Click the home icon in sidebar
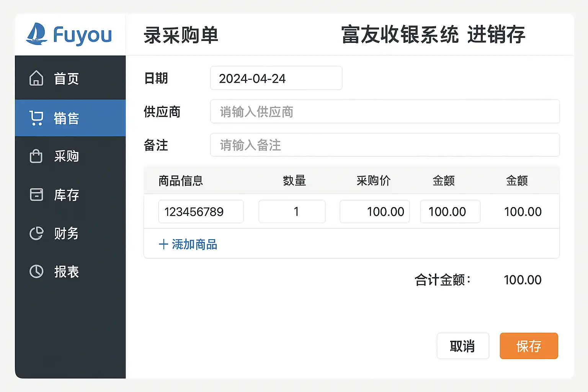Viewport: 588px width, 392px height. click(36, 78)
